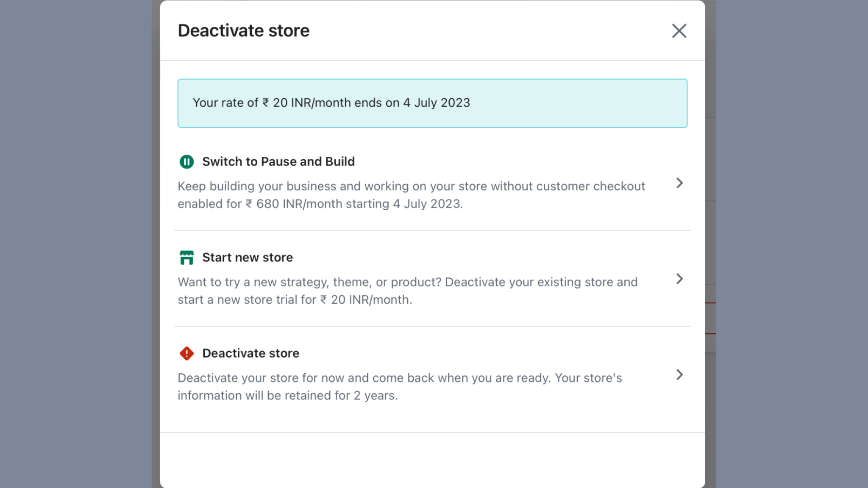Click the green storefront icon

[x=186, y=258]
